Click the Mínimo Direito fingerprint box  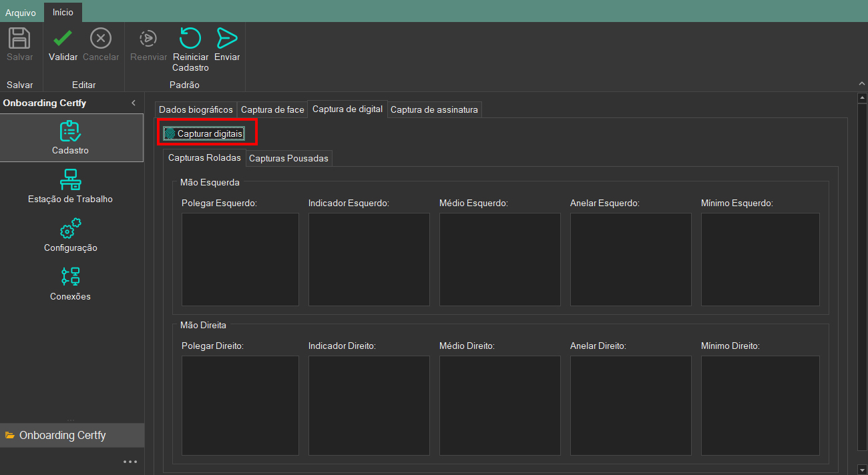coord(760,405)
